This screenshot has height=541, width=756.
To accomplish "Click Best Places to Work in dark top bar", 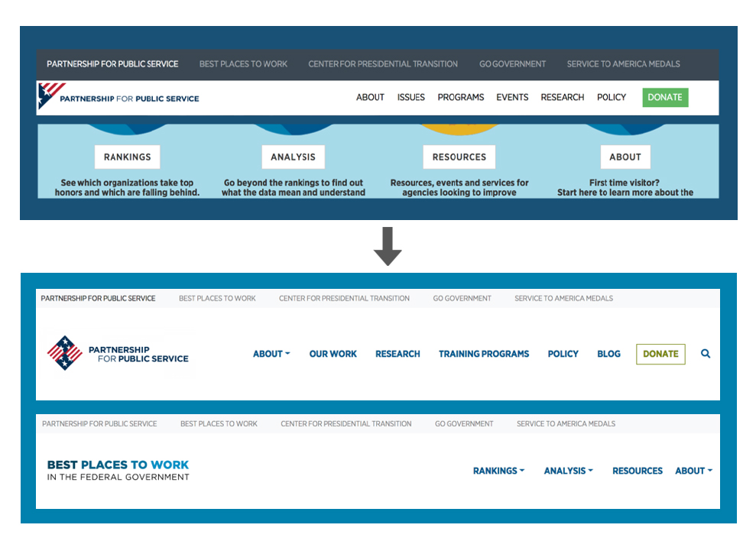I will click(x=244, y=64).
